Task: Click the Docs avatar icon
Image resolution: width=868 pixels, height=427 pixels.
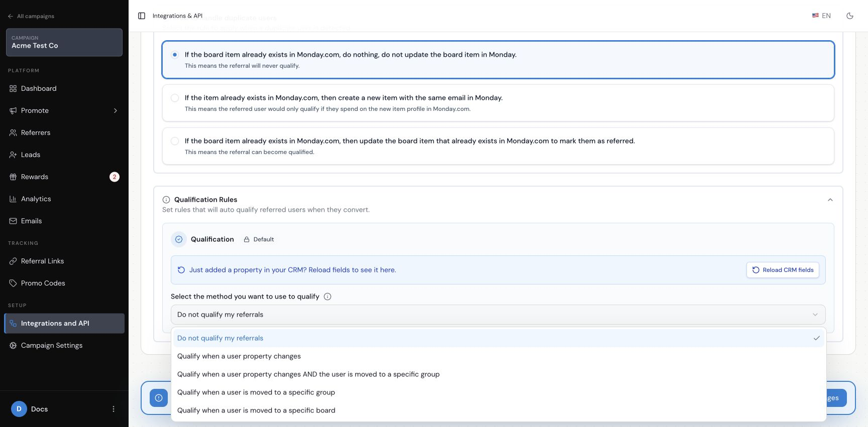Action: pyautogui.click(x=19, y=409)
